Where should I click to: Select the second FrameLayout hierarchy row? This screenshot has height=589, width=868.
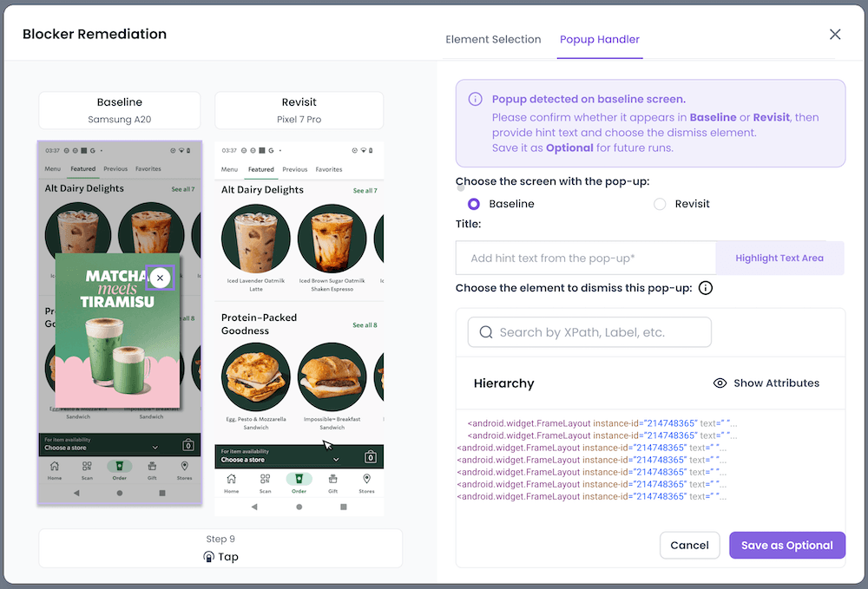coord(602,435)
